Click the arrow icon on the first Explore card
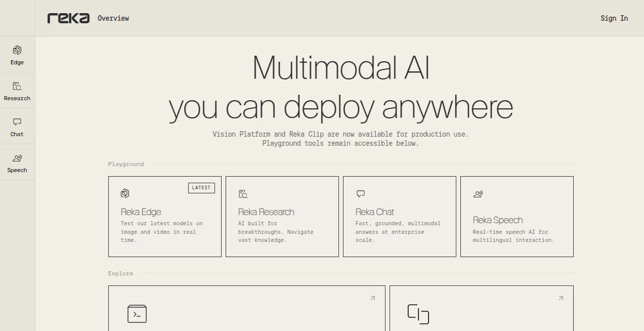The height and width of the screenshot is (331, 644). pyautogui.click(x=373, y=298)
